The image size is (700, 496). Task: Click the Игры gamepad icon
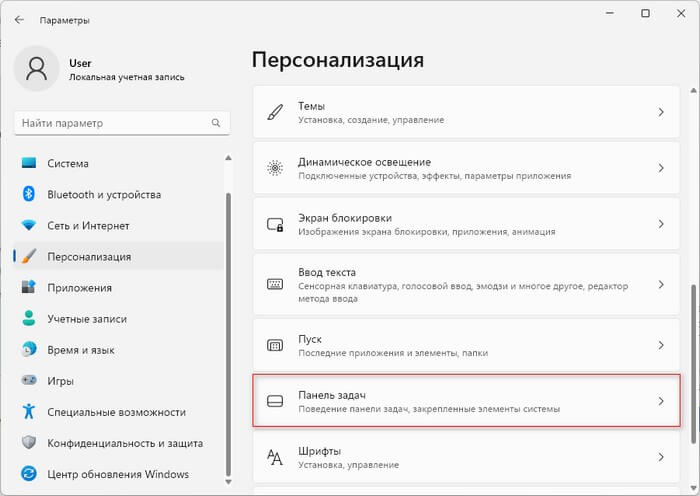click(x=29, y=380)
